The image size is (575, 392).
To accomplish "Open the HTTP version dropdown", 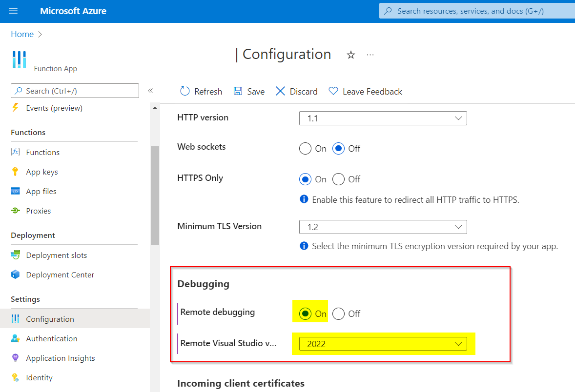I will pyautogui.click(x=383, y=118).
